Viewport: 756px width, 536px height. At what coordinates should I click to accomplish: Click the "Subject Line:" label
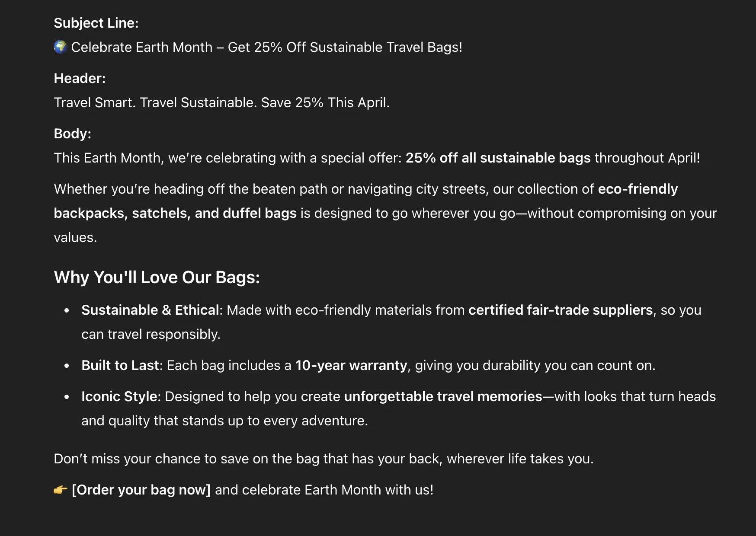point(96,23)
